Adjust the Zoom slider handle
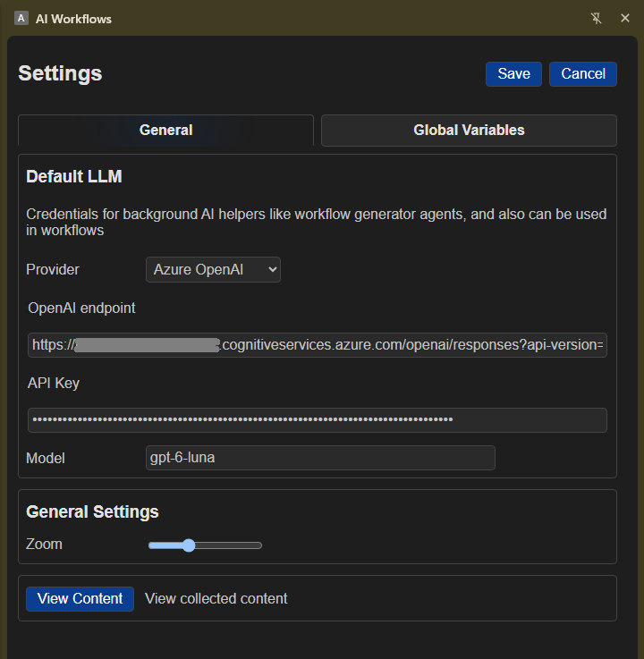Viewport: 644px width, 659px height. tap(189, 545)
